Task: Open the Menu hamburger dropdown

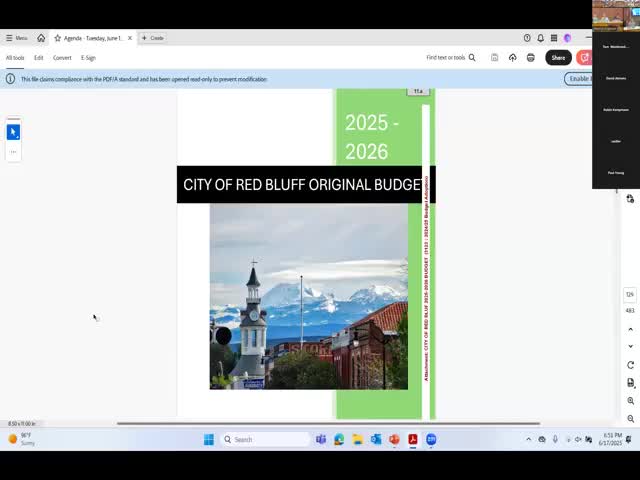Action: (x=16, y=38)
